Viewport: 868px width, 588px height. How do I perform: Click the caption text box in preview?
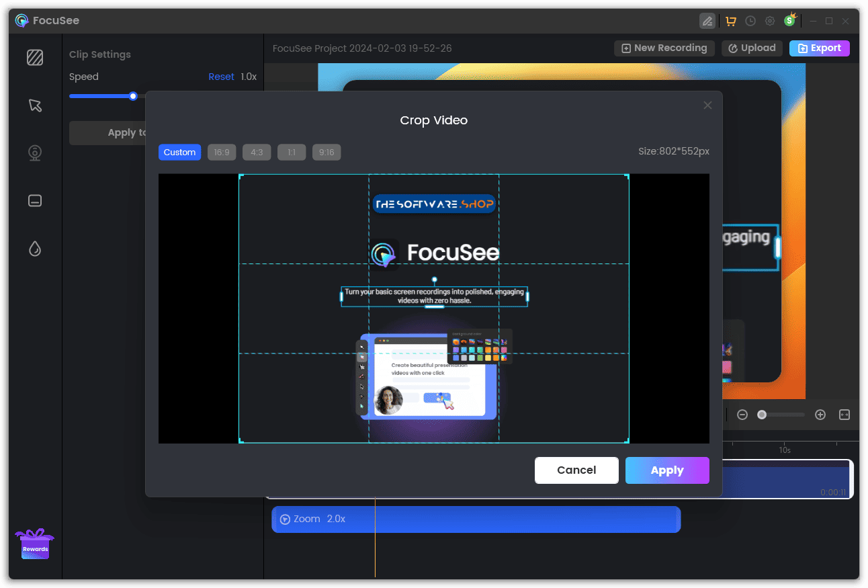[434, 296]
